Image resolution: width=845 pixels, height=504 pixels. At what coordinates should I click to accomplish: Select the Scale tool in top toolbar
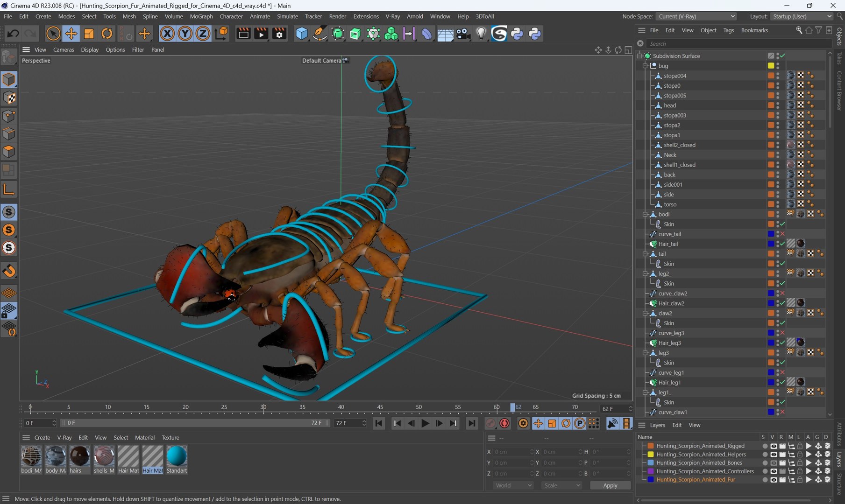click(89, 34)
